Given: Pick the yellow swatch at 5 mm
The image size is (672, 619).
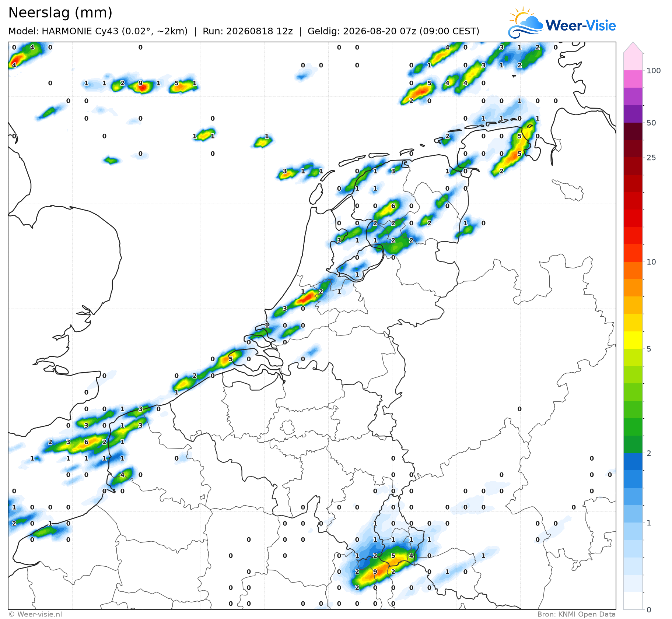Looking at the screenshot, I should pos(633,340).
